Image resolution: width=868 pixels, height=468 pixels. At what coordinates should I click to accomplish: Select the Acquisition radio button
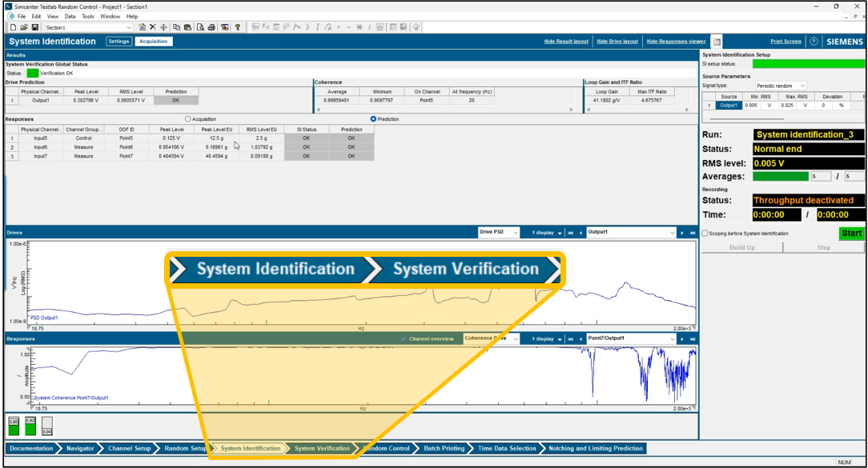pos(188,119)
